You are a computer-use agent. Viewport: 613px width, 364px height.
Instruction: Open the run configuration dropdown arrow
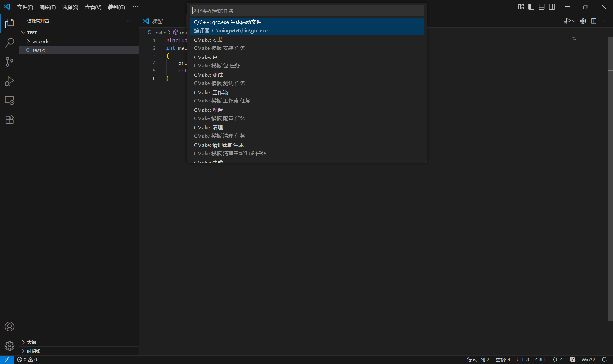pos(573,21)
